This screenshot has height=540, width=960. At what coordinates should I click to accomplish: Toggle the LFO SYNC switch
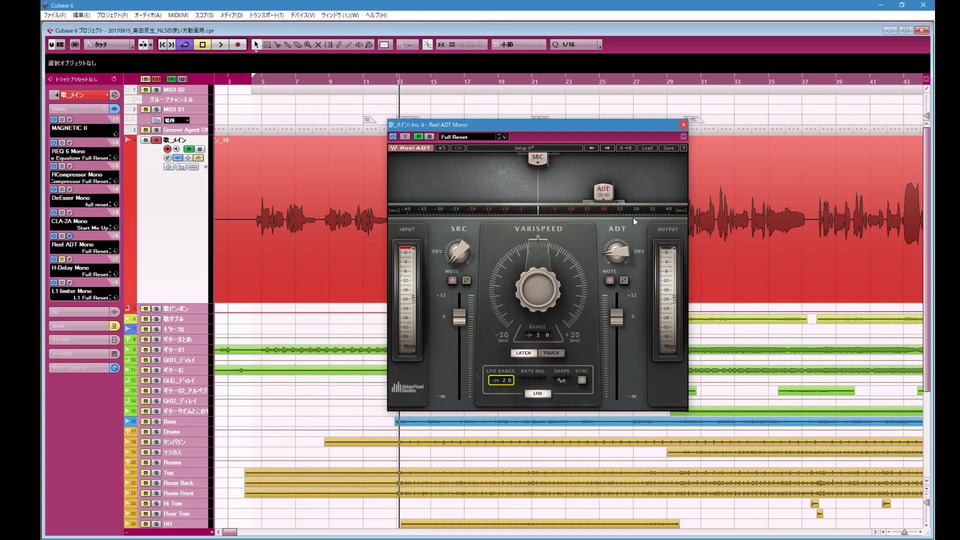tap(582, 380)
